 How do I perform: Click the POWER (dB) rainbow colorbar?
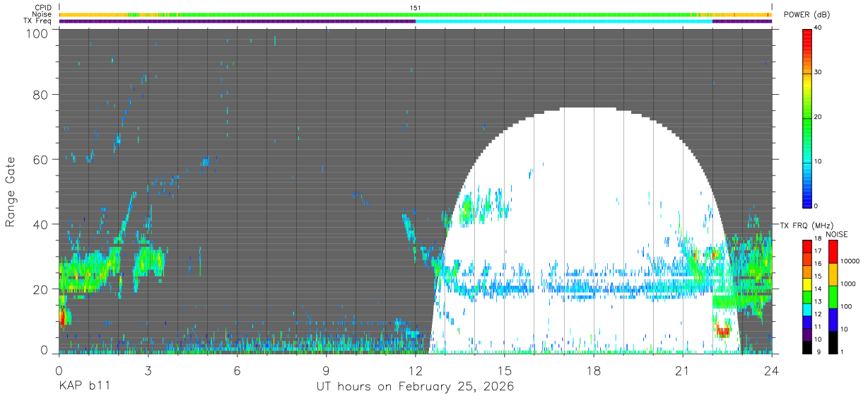coord(807,117)
